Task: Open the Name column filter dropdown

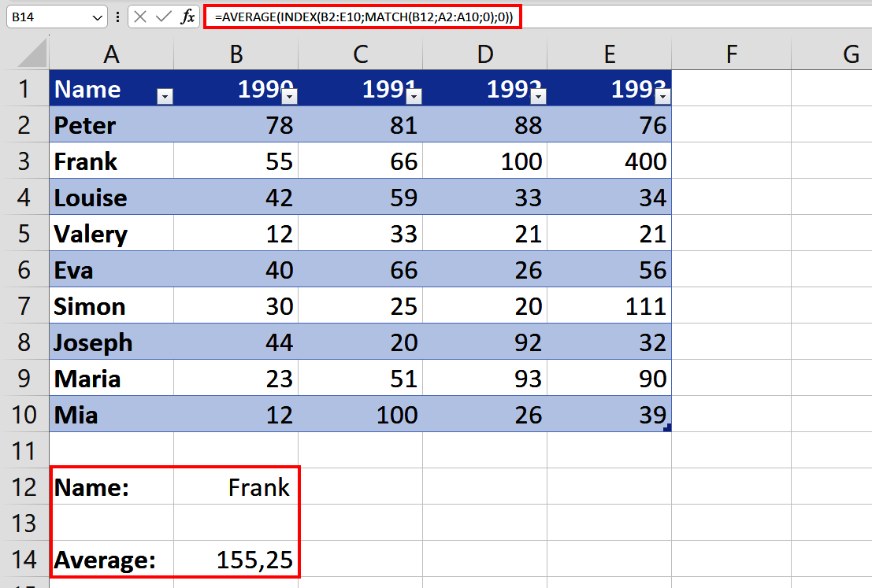Action: click(165, 96)
